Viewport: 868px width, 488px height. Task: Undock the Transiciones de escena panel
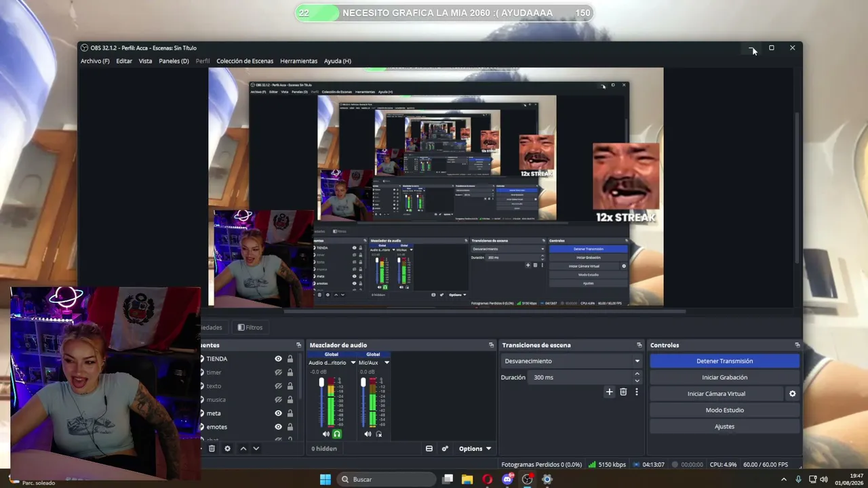[639, 345]
